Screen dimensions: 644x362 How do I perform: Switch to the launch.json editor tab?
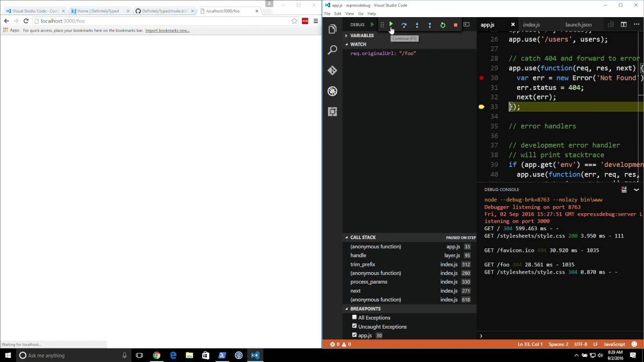tap(578, 25)
